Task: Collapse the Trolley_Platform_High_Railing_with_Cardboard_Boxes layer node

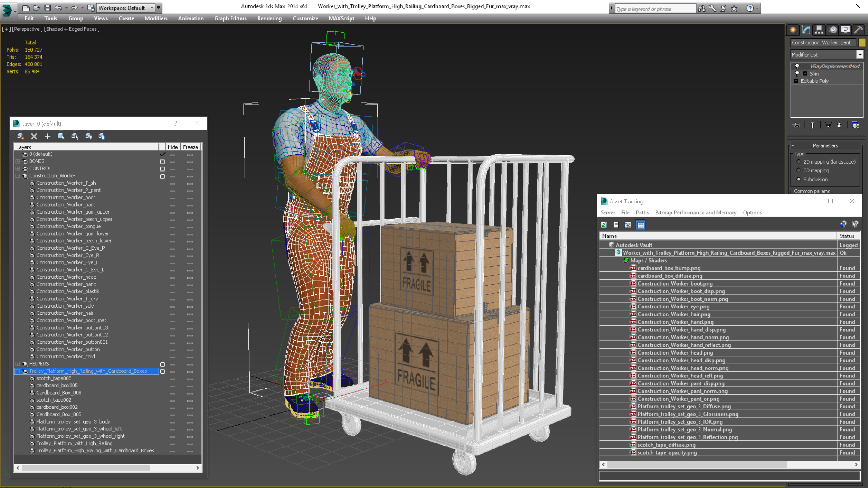Action: 17,371
